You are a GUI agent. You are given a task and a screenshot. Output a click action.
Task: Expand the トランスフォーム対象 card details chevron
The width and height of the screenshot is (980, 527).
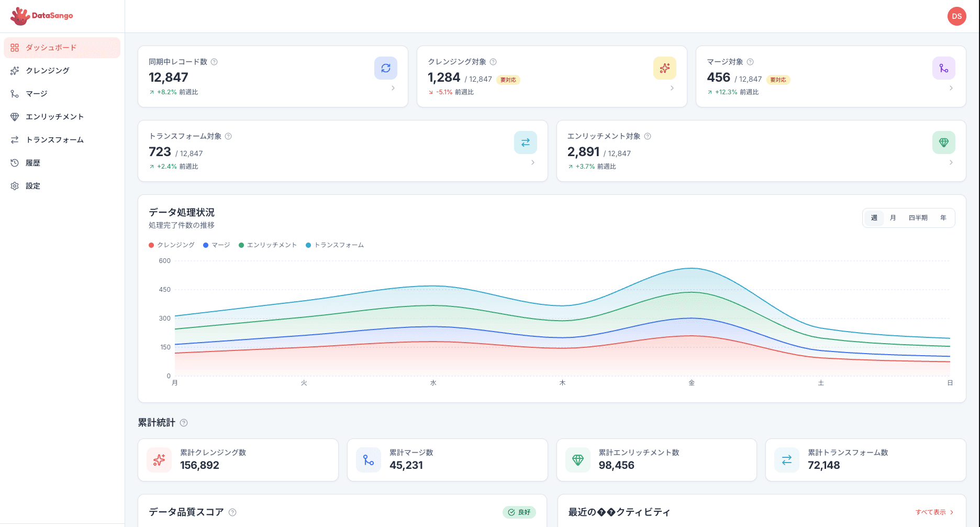[533, 162]
